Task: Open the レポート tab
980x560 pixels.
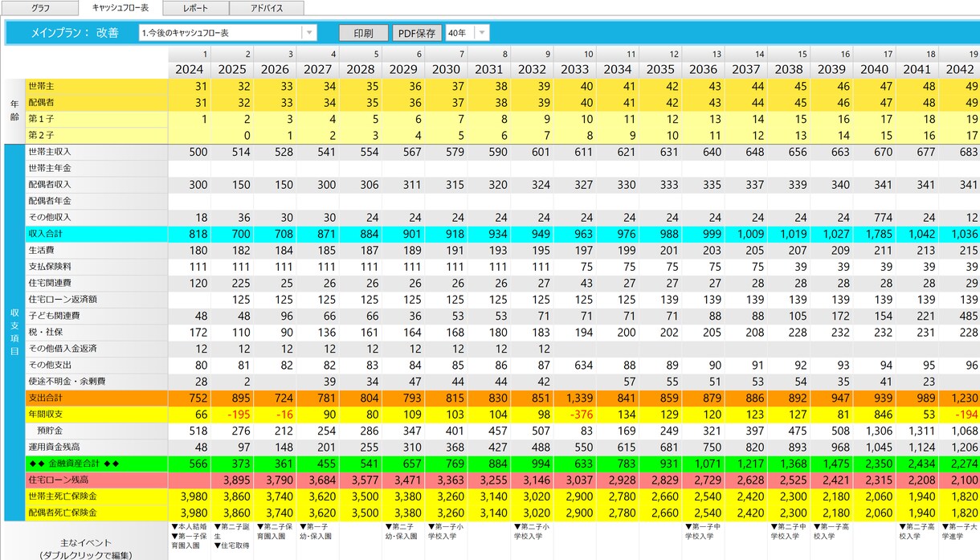Action: pos(195,8)
